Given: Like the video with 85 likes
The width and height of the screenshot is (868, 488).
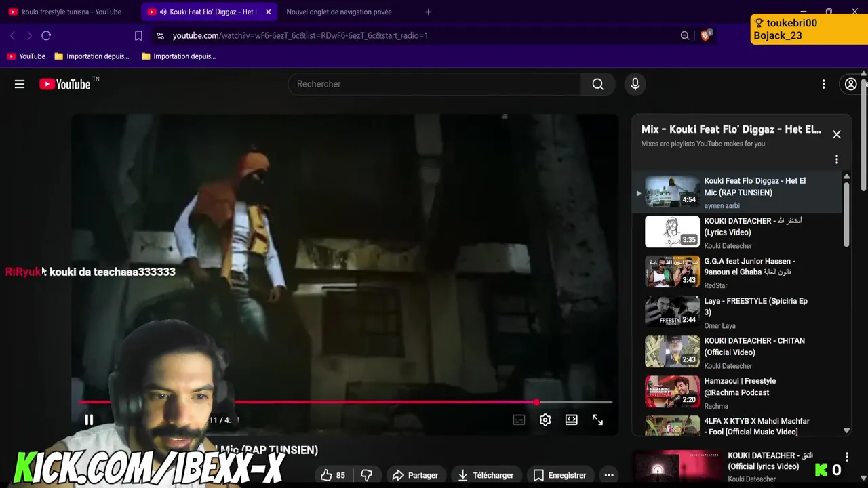Looking at the screenshot, I should tap(333, 475).
